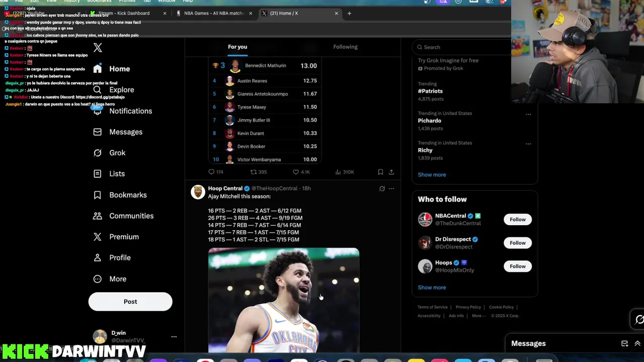The width and height of the screenshot is (644, 362).
Task: Bookmark the player rankings post
Action: [x=380, y=172]
